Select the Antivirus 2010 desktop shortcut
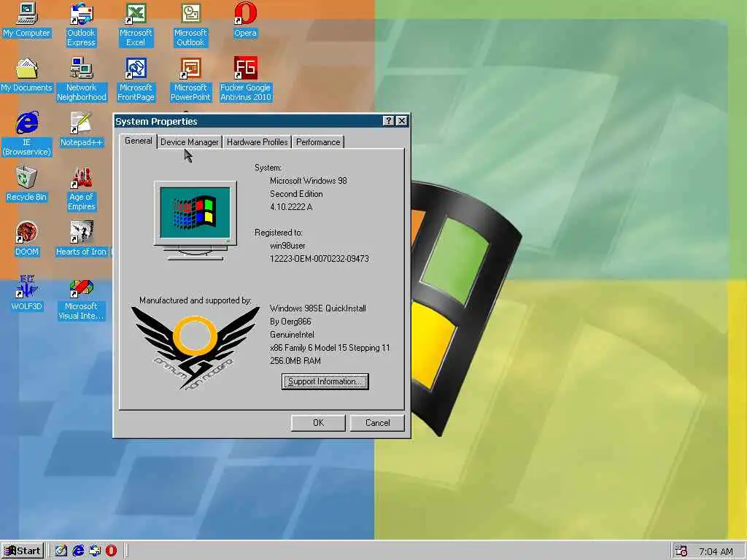The height and width of the screenshot is (560, 747). pyautogui.click(x=245, y=79)
